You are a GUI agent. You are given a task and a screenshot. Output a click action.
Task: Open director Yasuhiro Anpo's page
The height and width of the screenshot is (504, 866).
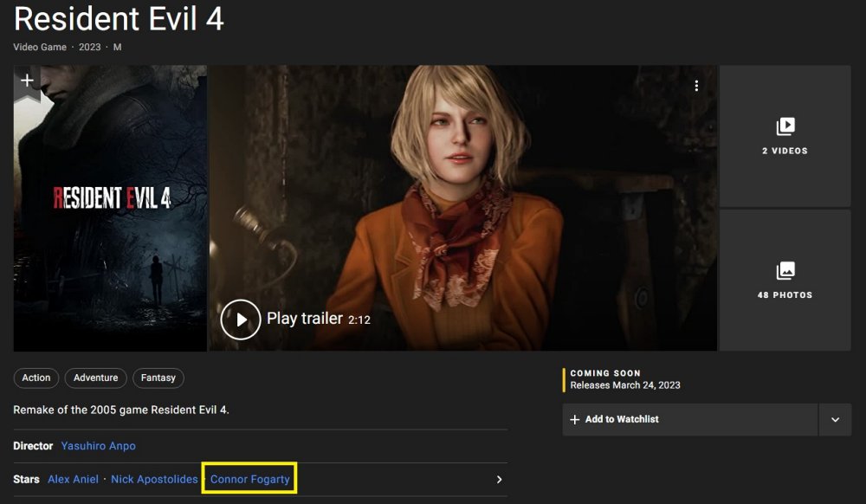(99, 446)
